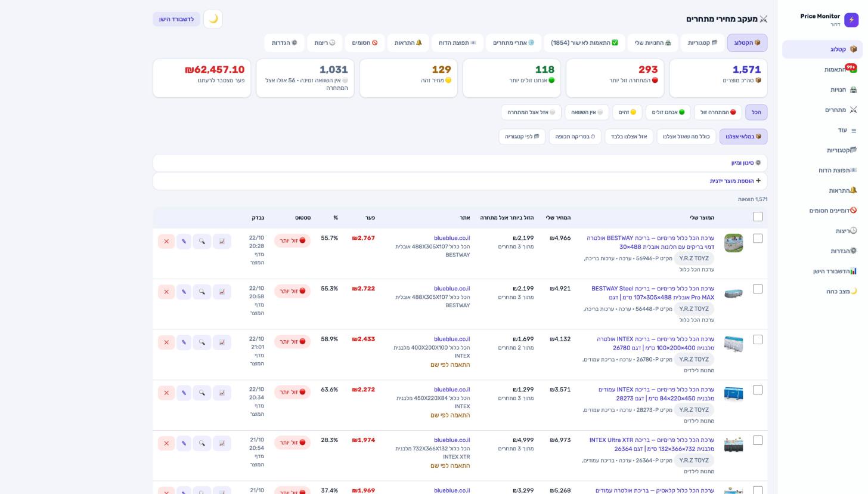
Task: Click magnifier icon in ₪2,722 gap row
Action: [x=202, y=292]
